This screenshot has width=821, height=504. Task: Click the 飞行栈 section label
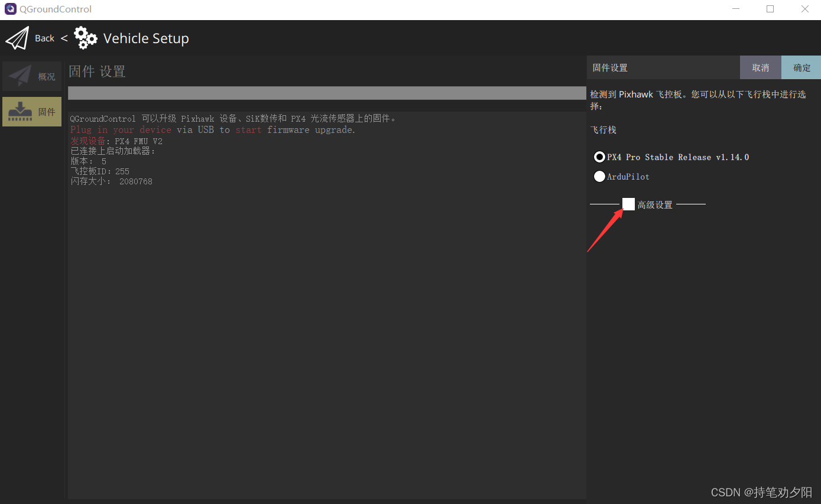603,130
